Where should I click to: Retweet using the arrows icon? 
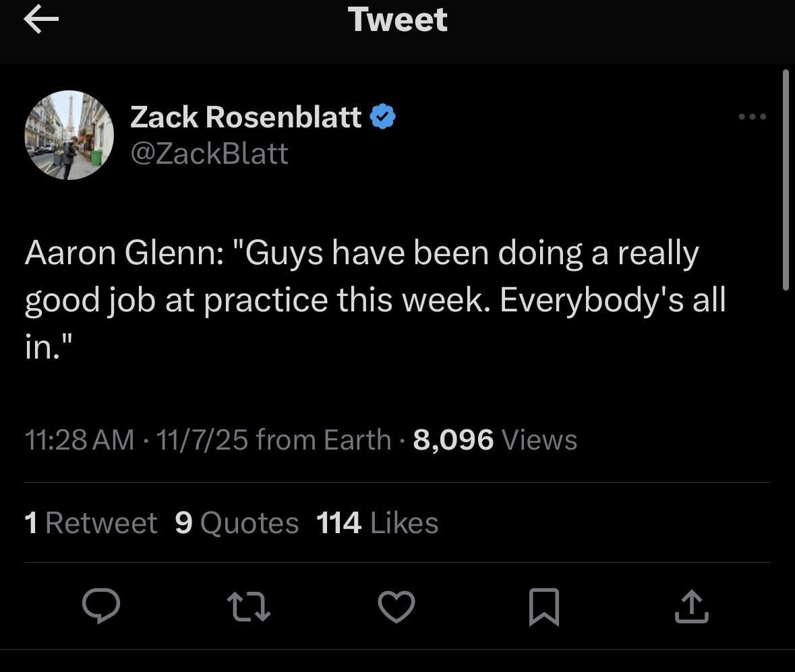[249, 606]
